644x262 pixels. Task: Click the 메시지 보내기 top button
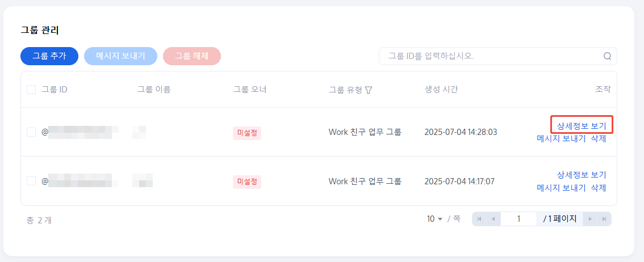[120, 56]
